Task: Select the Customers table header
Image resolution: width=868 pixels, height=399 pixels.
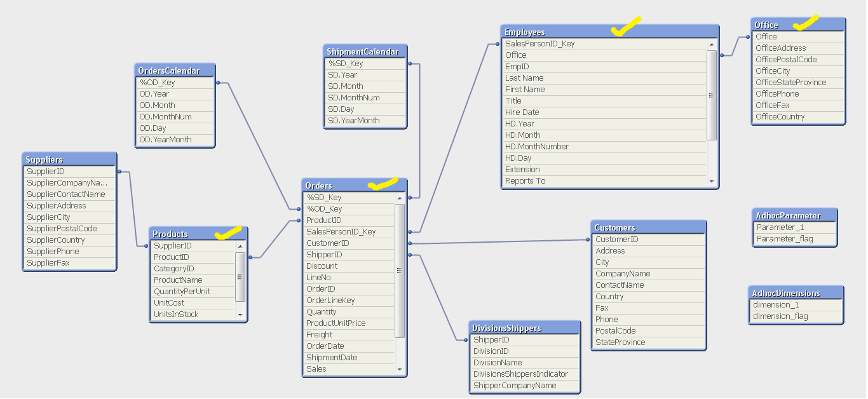Action: click(649, 227)
